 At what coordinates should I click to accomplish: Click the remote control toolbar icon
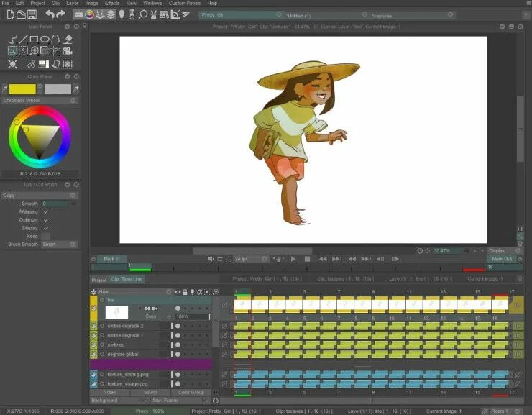point(132,14)
